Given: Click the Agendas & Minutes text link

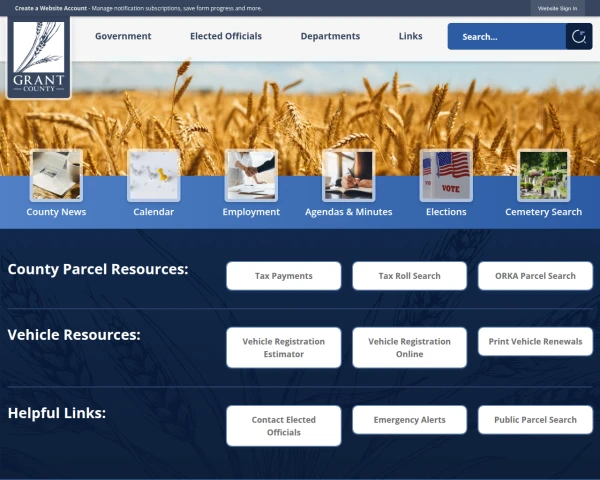Looking at the screenshot, I should tap(349, 212).
